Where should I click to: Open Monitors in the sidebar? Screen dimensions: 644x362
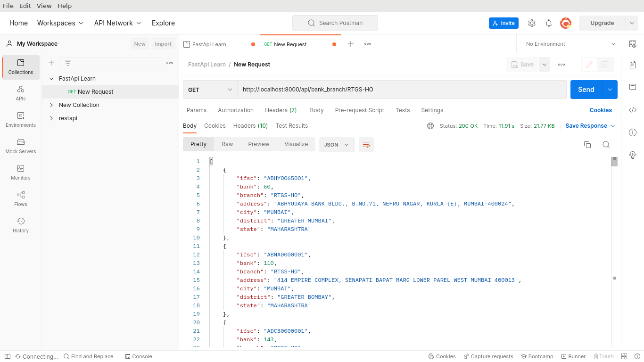click(21, 173)
